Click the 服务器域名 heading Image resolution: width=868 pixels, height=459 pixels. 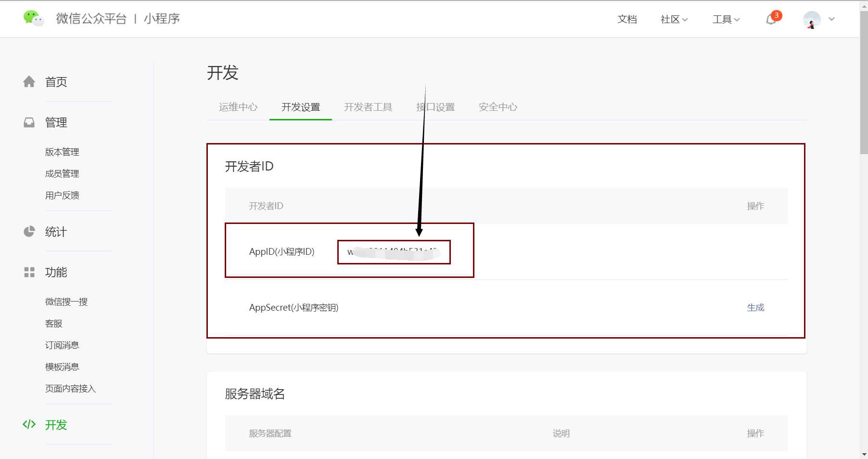pyautogui.click(x=255, y=394)
